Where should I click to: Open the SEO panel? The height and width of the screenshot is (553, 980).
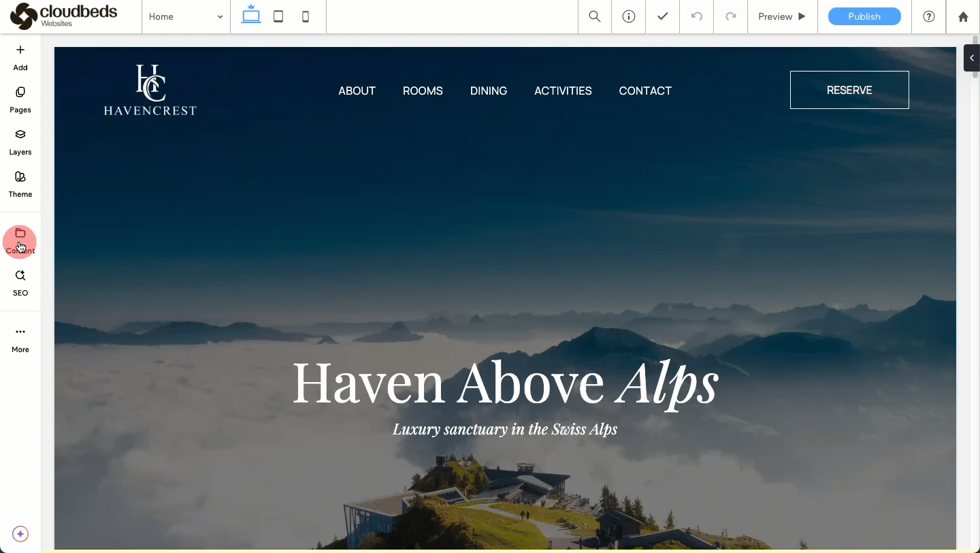[20, 283]
